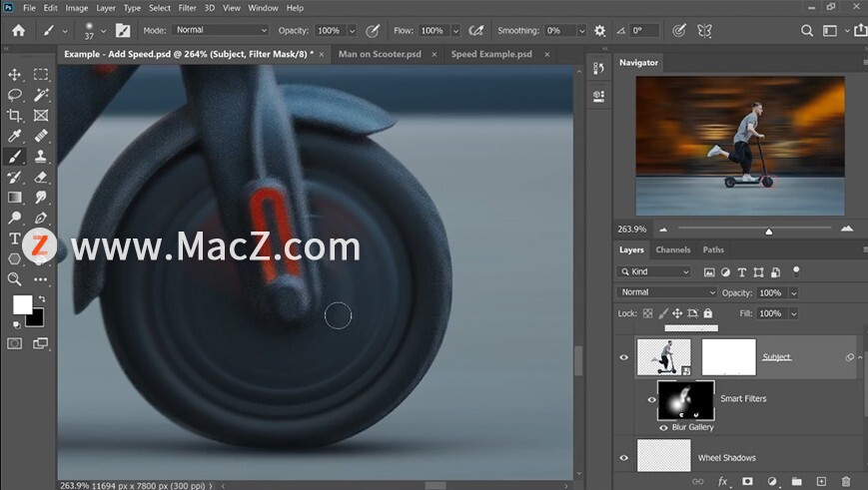The image size is (868, 490).
Task: Open the Layer menu
Action: click(x=105, y=8)
